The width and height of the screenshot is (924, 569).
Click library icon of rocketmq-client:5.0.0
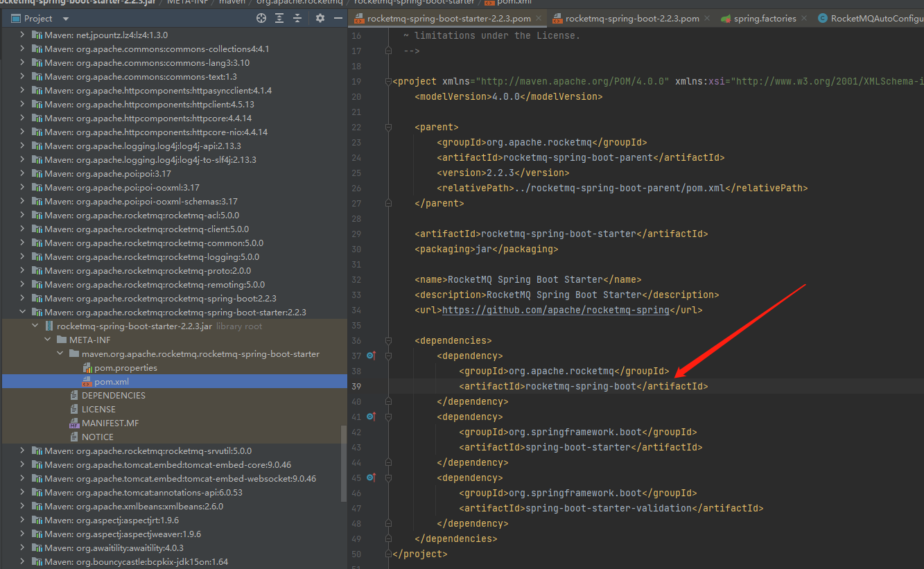point(37,229)
